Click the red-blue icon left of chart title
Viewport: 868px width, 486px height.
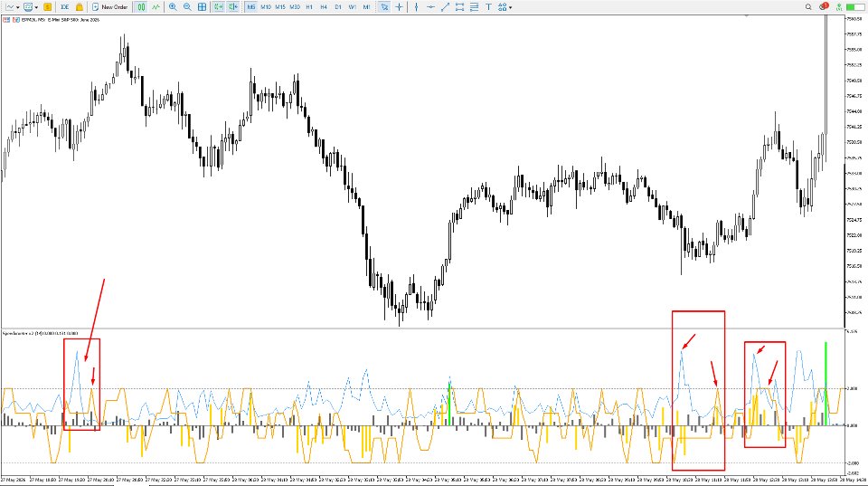[x=6, y=20]
